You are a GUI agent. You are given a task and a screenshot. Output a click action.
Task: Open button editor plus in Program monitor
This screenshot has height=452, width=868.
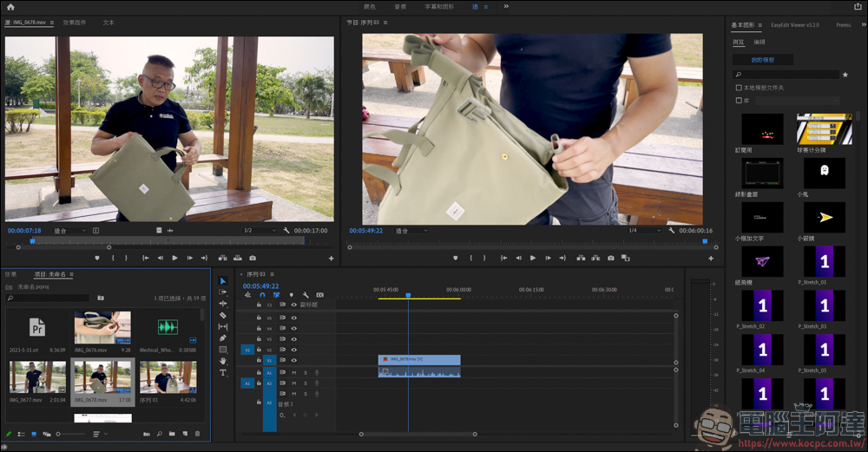pyautogui.click(x=711, y=259)
